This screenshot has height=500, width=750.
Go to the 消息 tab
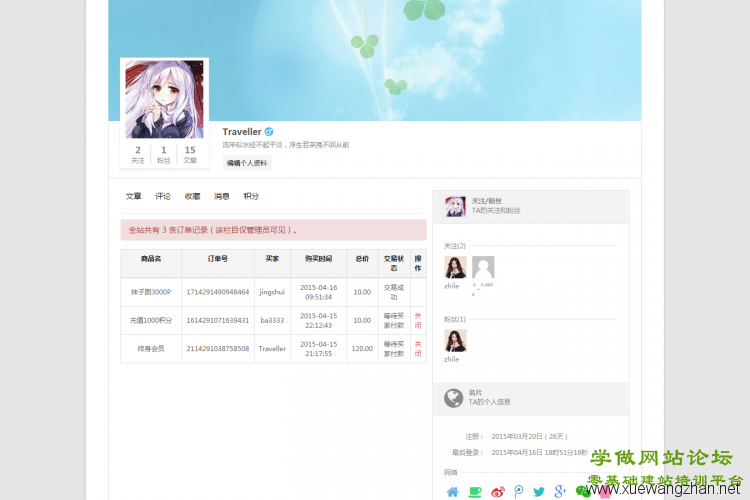(222, 197)
